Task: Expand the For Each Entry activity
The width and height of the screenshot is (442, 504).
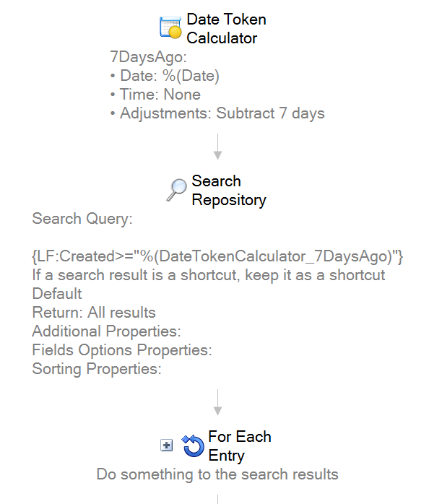Action: (x=167, y=446)
